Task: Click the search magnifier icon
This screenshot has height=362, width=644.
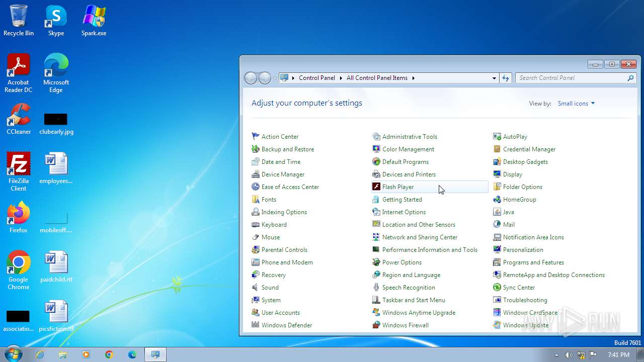Action: (x=630, y=78)
